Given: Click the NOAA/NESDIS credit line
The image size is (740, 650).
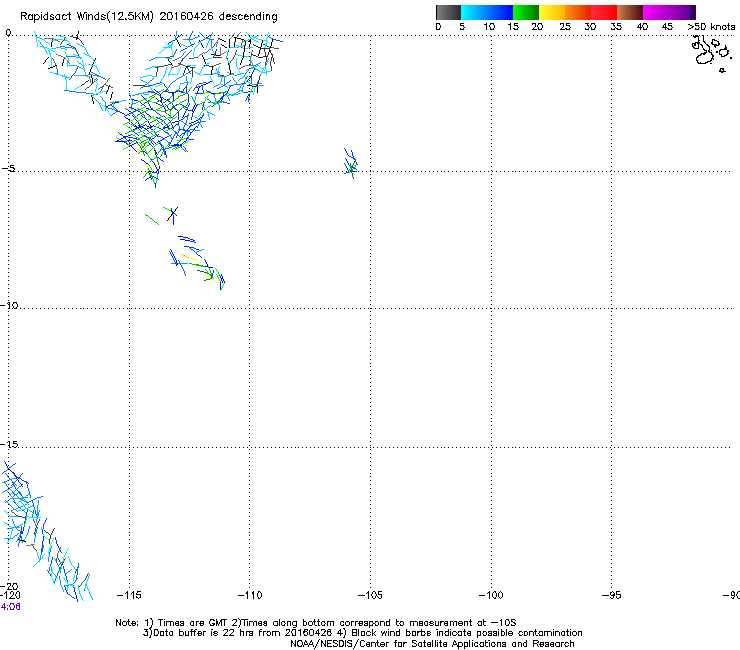Looking at the screenshot, I should tap(432, 644).
